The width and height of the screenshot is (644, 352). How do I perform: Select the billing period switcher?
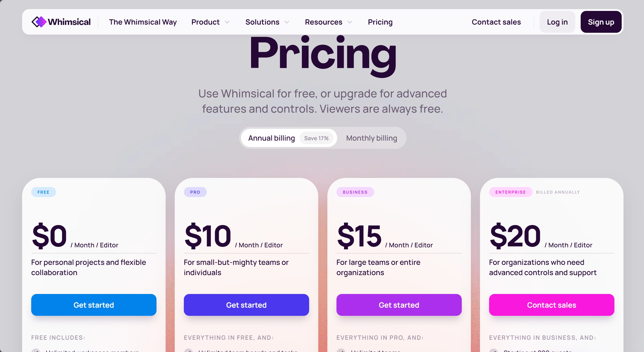pos(323,138)
